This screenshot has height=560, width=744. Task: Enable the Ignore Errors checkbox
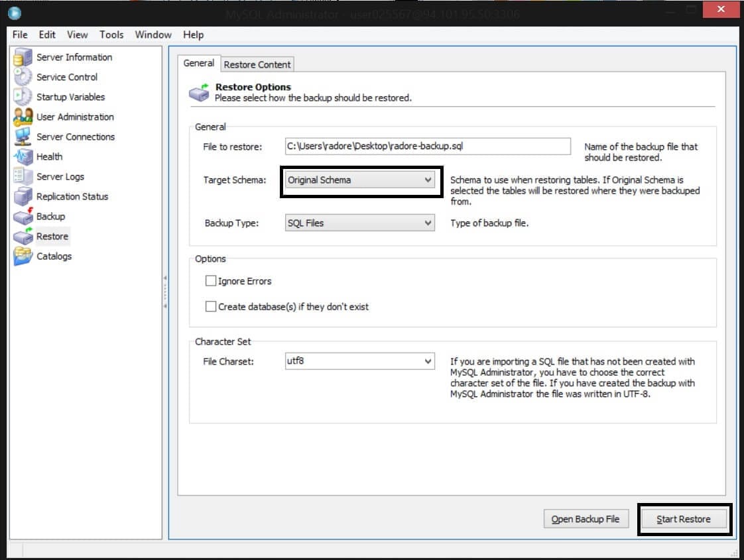211,281
